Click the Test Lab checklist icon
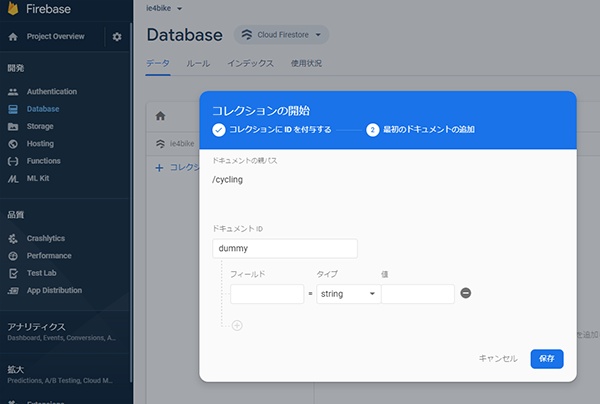 [x=13, y=273]
